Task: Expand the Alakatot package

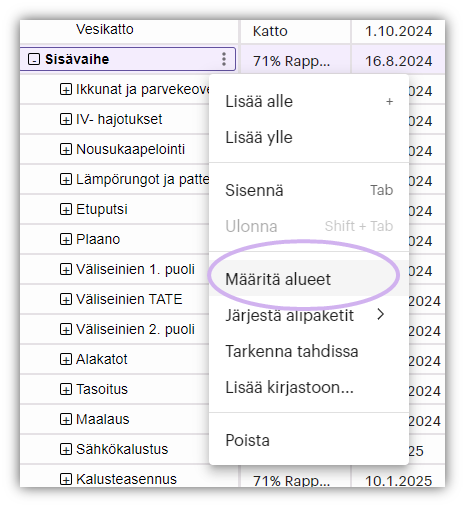Action: tap(66, 359)
